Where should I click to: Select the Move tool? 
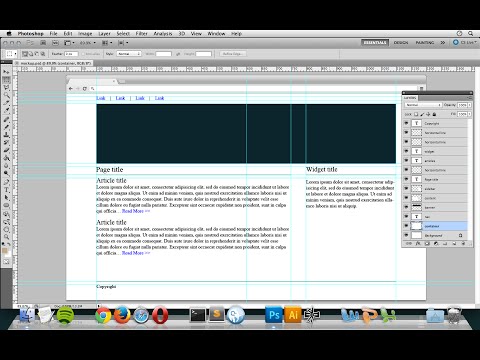click(6, 72)
